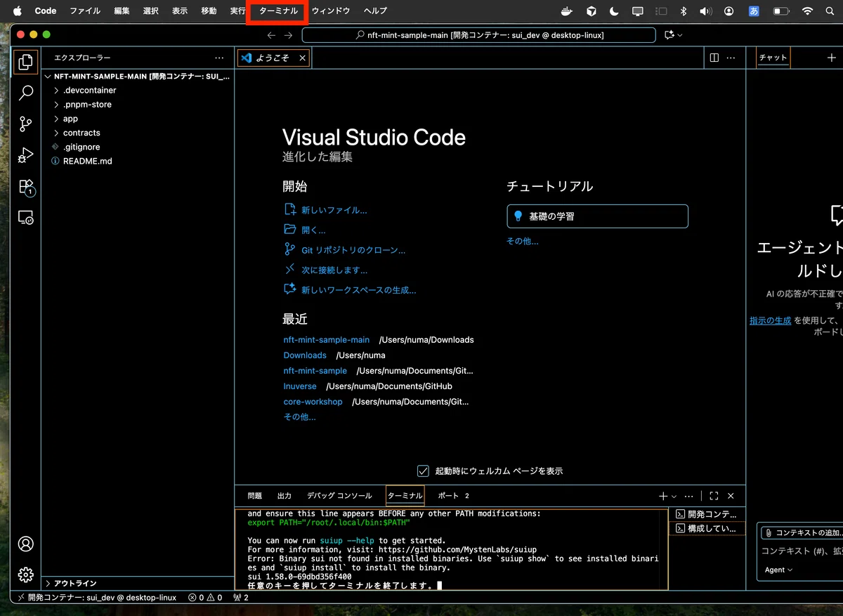Open the Apple menu

18,11
